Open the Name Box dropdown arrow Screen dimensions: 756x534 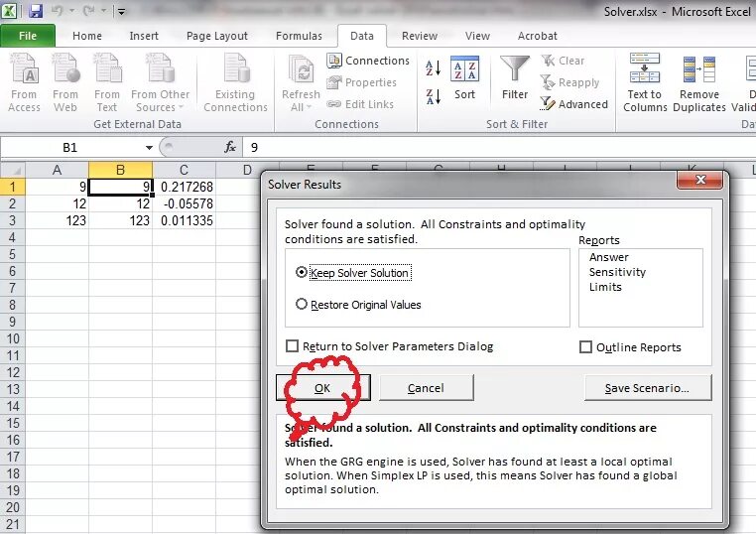tap(149, 148)
